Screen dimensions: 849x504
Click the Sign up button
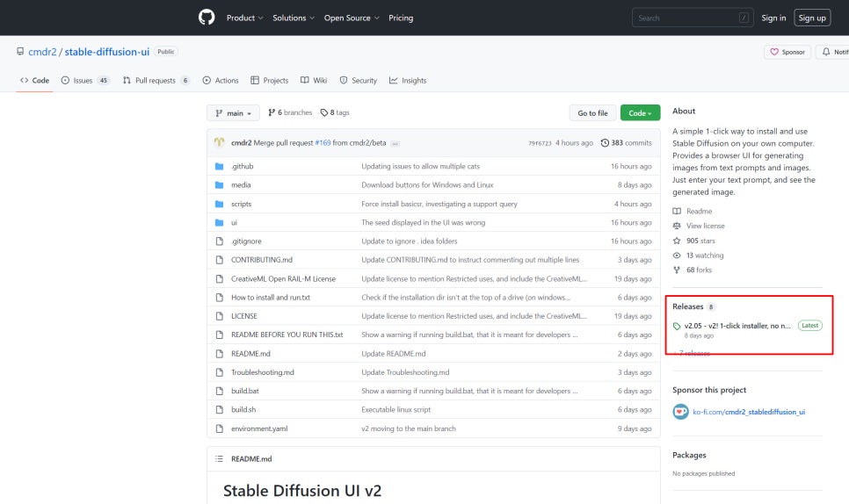(811, 18)
